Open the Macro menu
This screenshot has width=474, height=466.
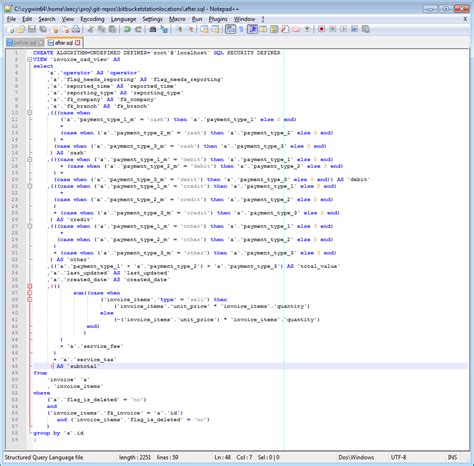coord(177,19)
